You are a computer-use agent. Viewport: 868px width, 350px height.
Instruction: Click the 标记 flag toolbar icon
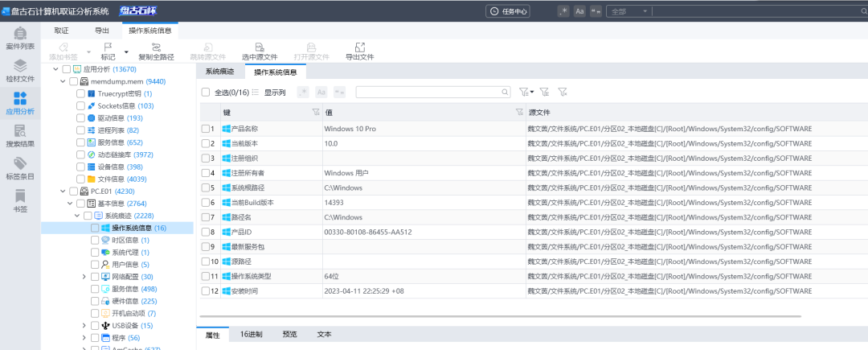tap(108, 47)
